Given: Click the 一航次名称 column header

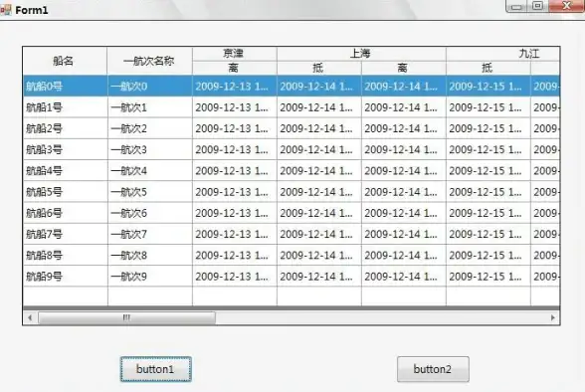Looking at the screenshot, I should click(149, 61).
